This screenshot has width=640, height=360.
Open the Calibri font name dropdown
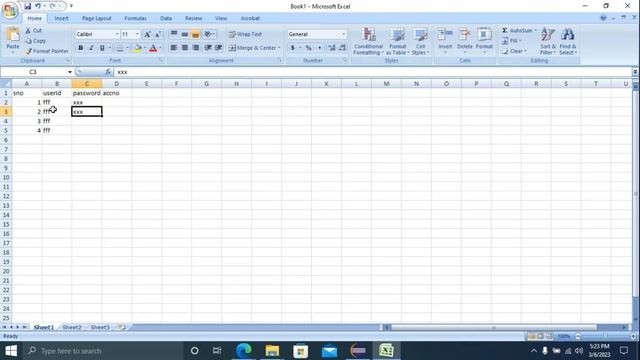click(x=117, y=34)
